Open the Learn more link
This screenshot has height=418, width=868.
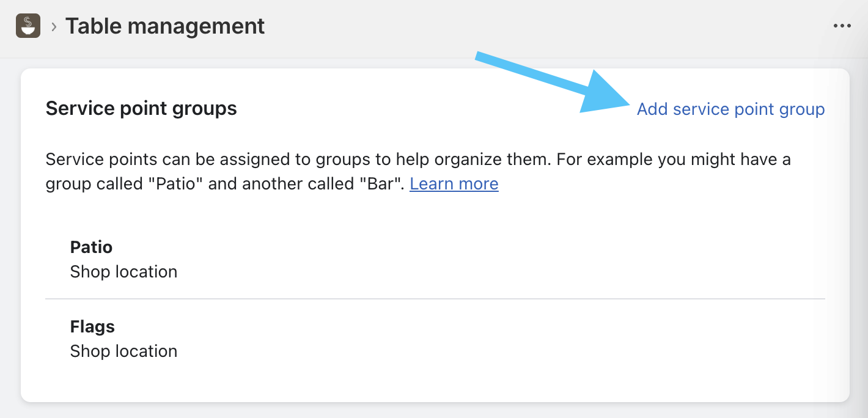point(454,184)
